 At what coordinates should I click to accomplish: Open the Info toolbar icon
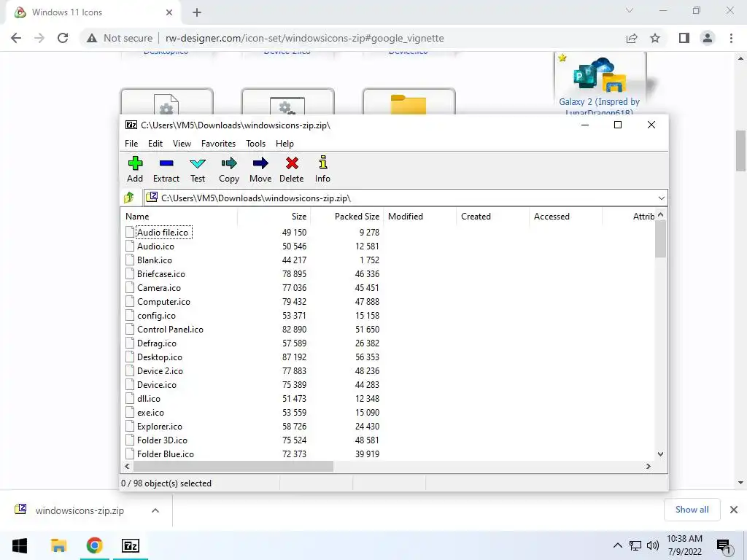[x=322, y=163]
